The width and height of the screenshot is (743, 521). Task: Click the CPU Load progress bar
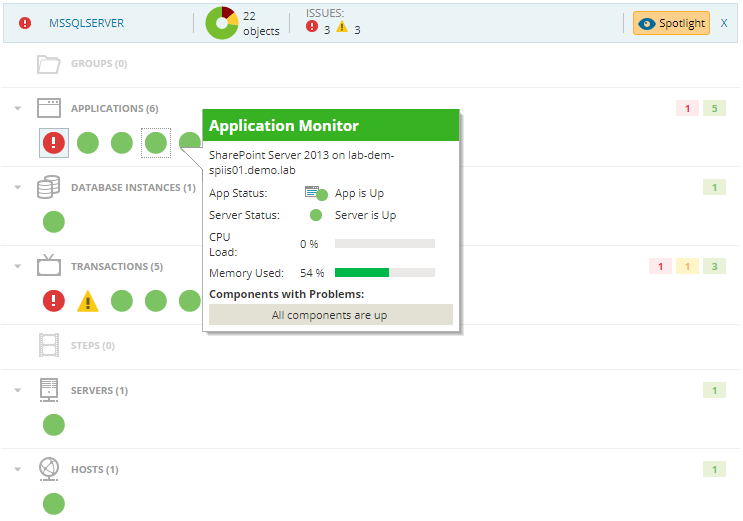tap(385, 244)
